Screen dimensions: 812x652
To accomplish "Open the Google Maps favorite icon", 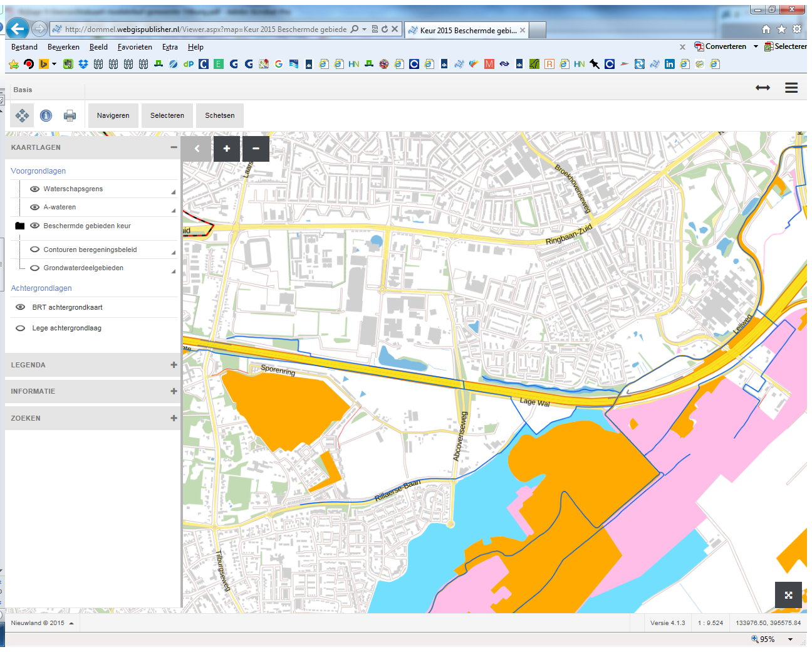I will (x=264, y=64).
